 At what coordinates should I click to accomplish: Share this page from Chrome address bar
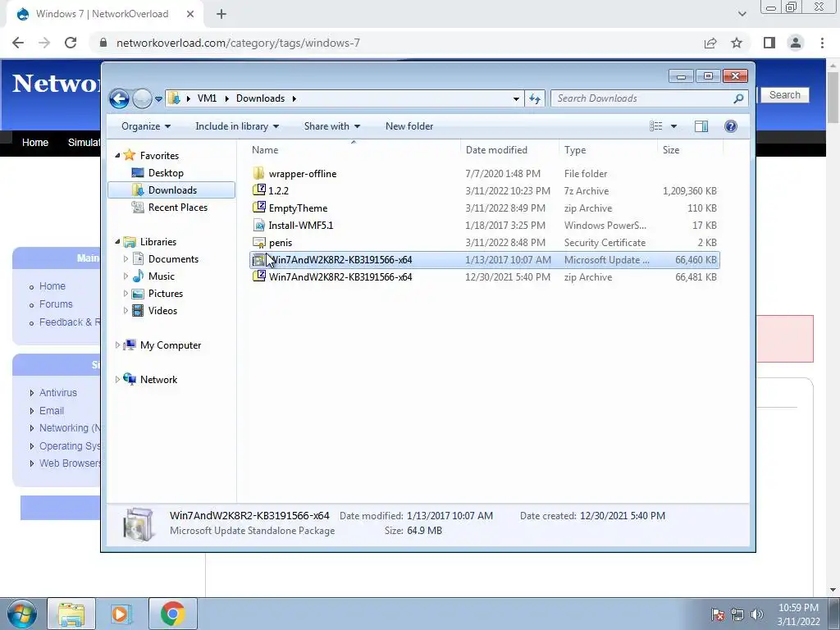(x=710, y=43)
